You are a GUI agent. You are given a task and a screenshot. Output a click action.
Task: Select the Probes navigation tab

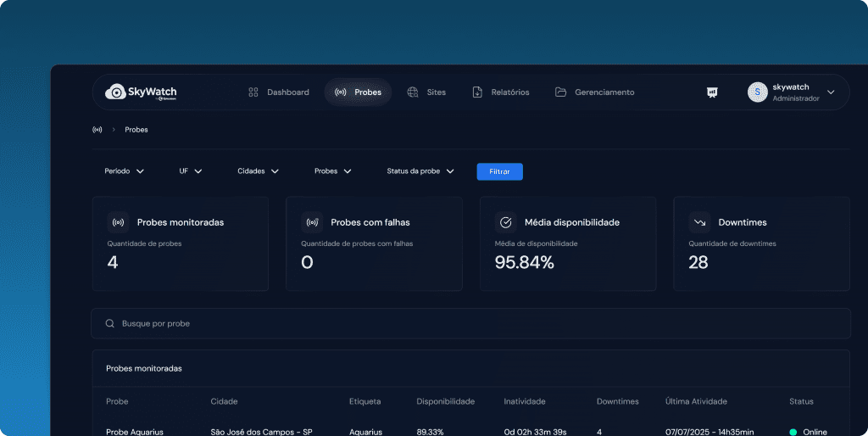click(358, 92)
